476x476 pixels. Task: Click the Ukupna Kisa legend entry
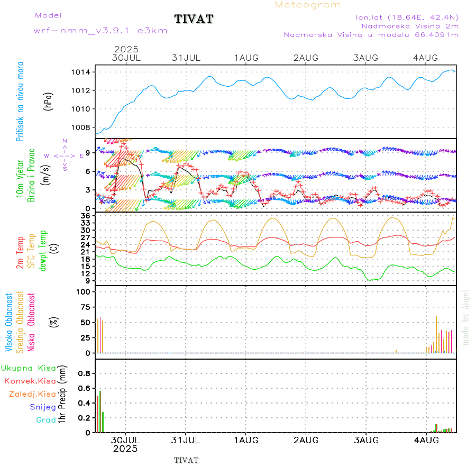29,368
